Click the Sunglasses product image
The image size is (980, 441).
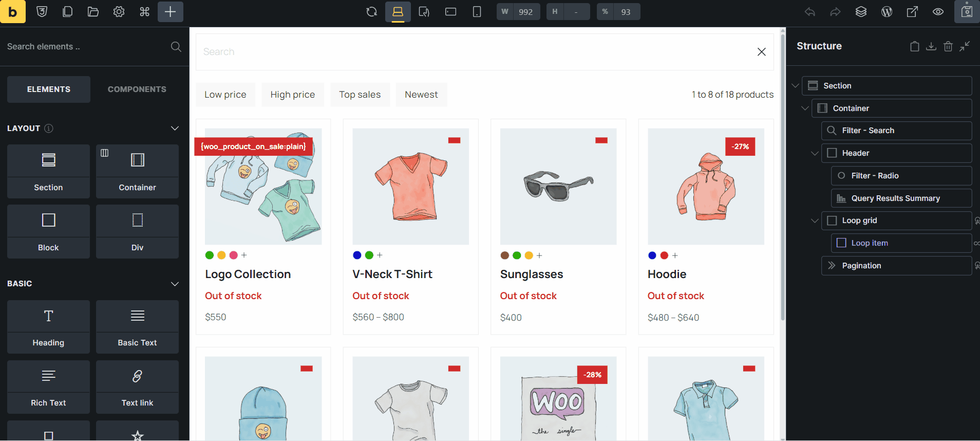tap(558, 187)
